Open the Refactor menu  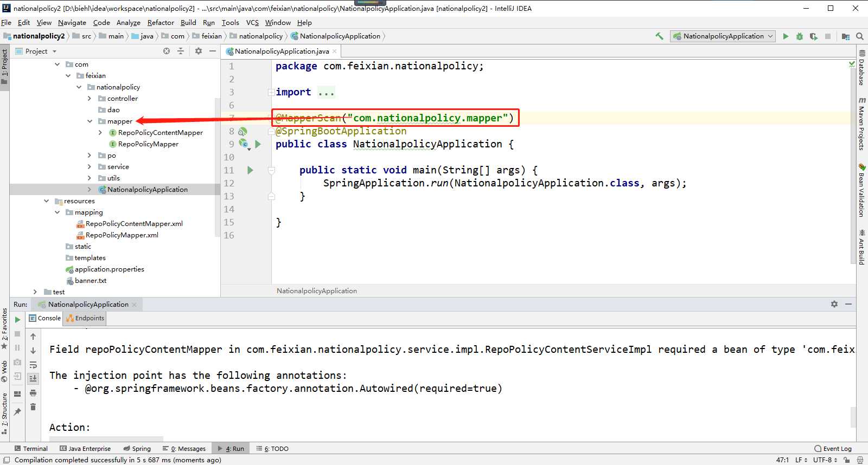[x=161, y=22]
